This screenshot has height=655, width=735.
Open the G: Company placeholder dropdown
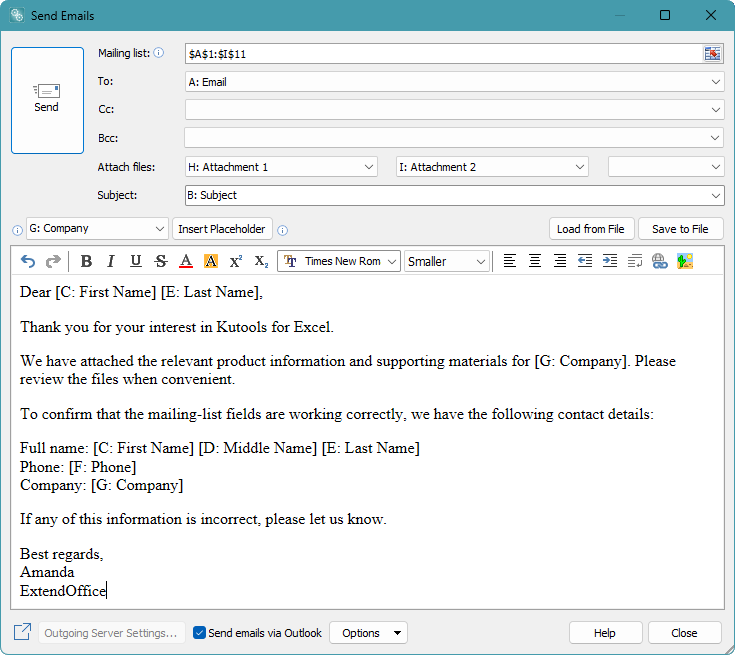point(159,229)
